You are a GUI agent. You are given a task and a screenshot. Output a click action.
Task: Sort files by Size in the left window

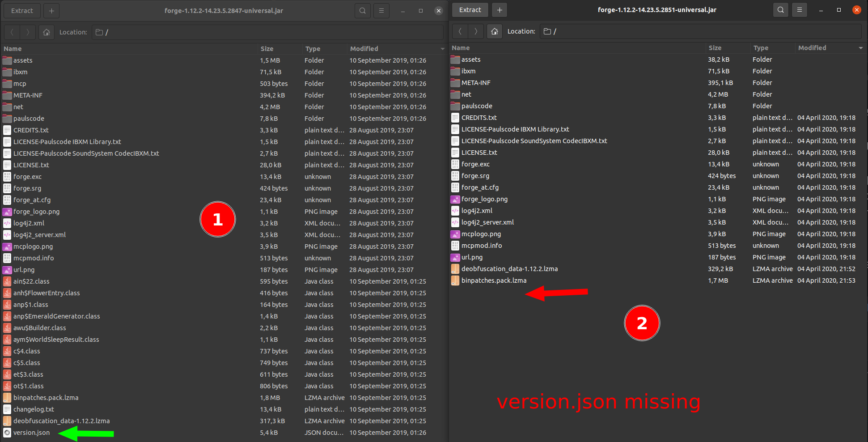[267, 48]
